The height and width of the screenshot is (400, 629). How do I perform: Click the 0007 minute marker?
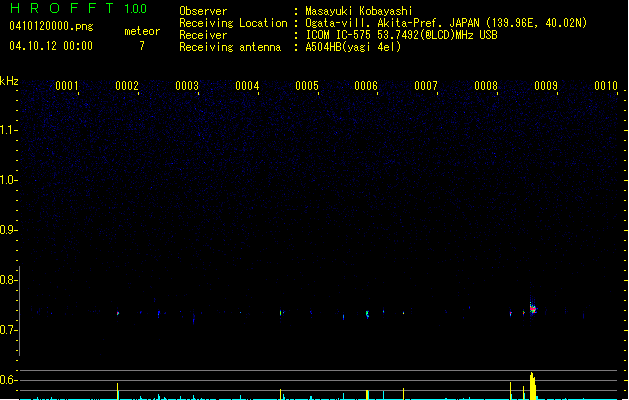[426, 86]
